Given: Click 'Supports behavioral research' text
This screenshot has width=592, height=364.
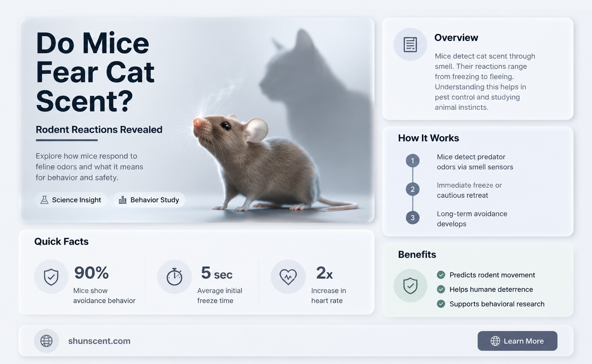Looking at the screenshot, I should pos(497,304).
